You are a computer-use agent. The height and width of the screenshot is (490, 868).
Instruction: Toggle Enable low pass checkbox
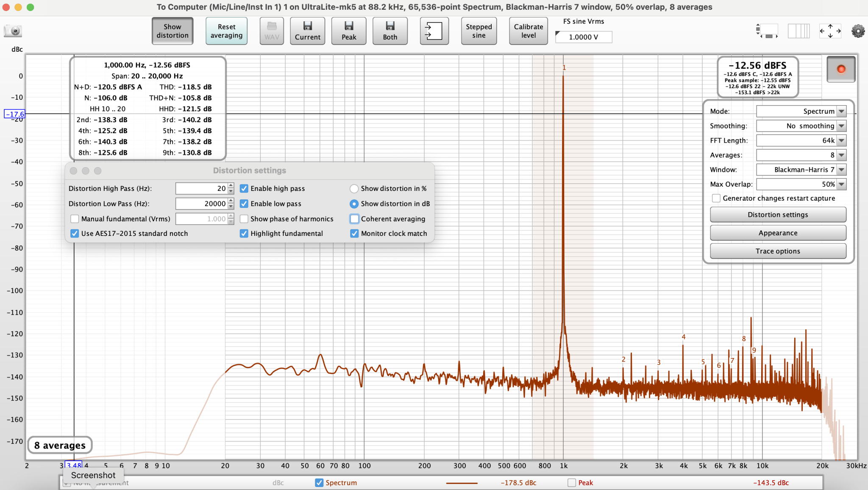pos(244,204)
